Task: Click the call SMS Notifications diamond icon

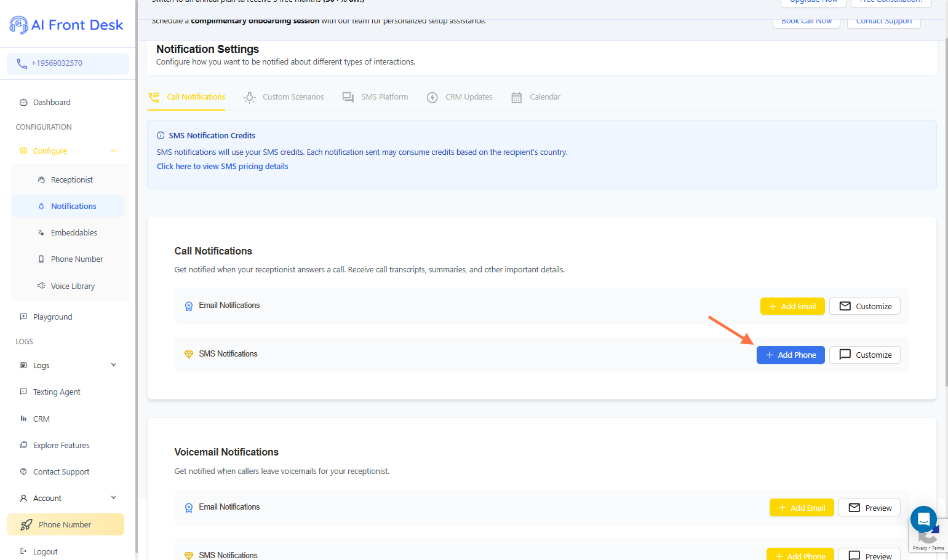Action: pos(189,355)
